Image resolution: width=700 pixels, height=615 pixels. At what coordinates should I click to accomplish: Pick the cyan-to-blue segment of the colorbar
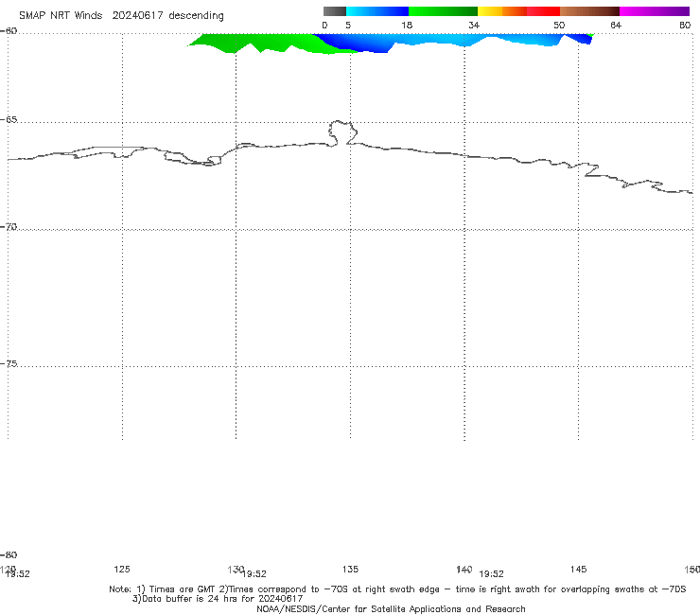pos(377,11)
